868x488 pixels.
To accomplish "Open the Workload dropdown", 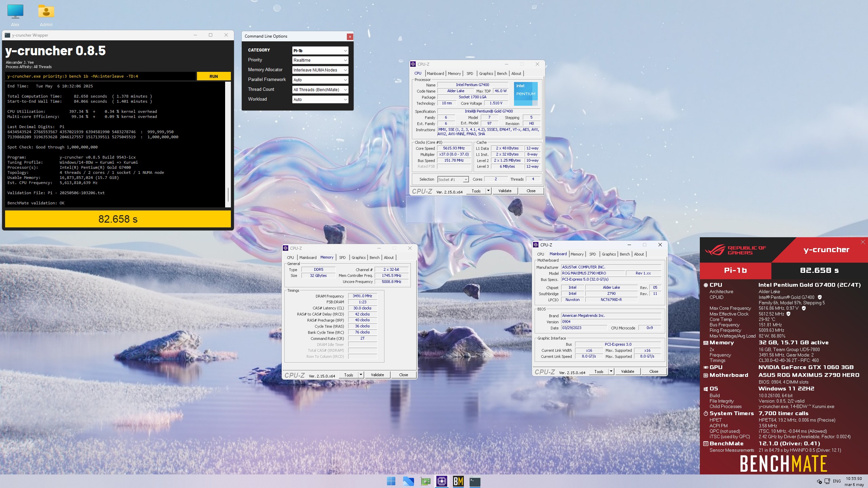I will tap(320, 99).
